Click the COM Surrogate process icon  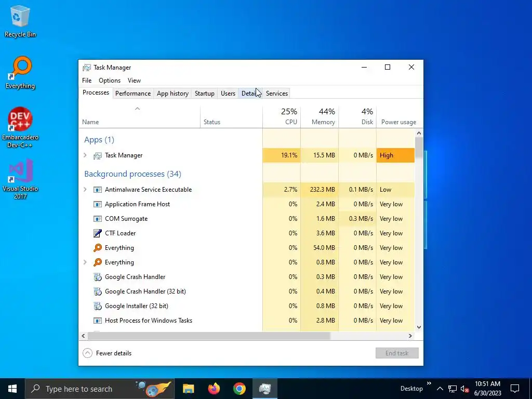click(97, 219)
